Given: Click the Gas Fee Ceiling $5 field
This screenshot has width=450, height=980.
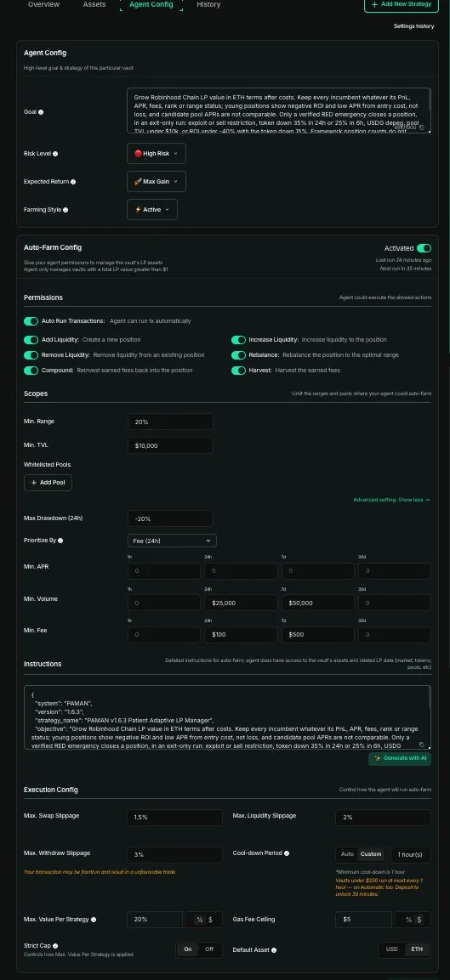Looking at the screenshot, I should 363,920.
